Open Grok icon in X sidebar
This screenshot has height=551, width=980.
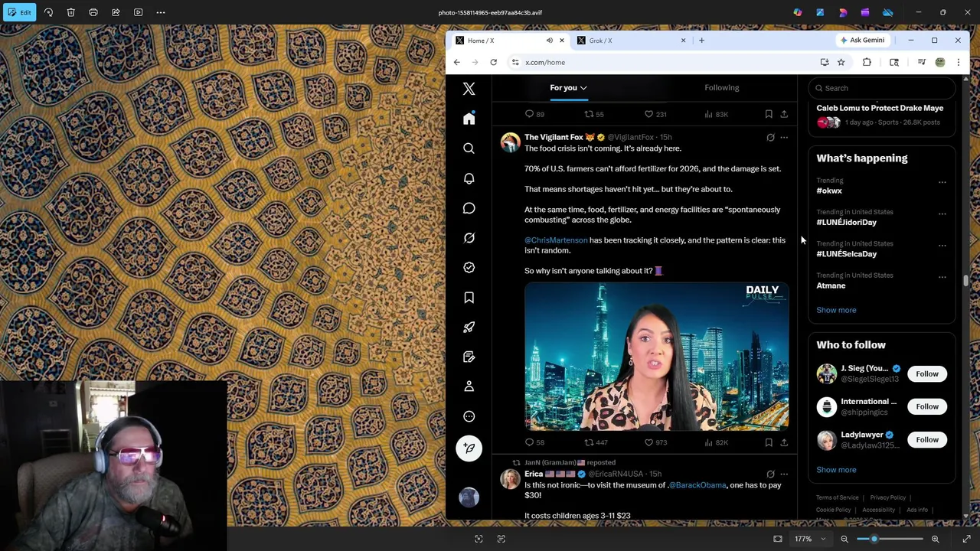469,238
